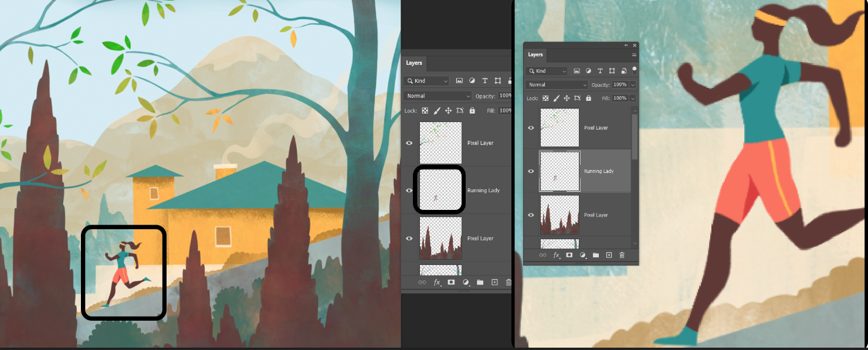Create a new group with the folder icon
868x350 pixels.
tap(596, 255)
